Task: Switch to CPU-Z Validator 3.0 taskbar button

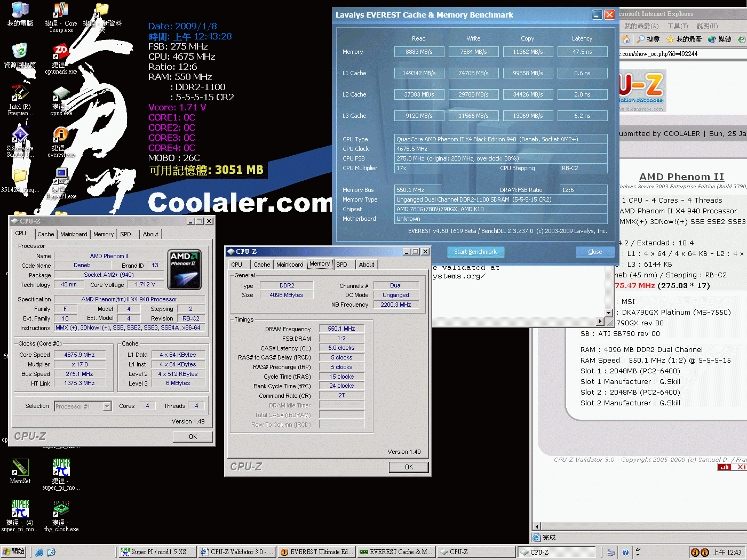Action: pos(237,553)
